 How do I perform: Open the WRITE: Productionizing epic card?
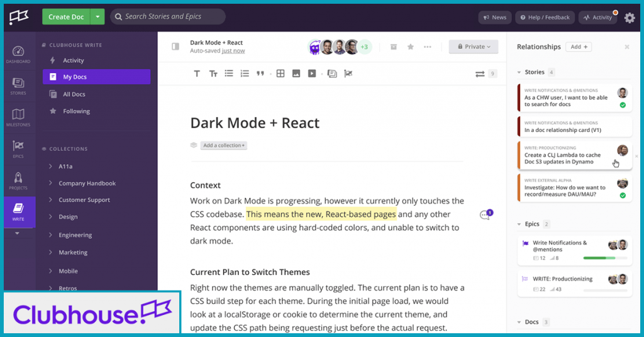tap(575, 283)
